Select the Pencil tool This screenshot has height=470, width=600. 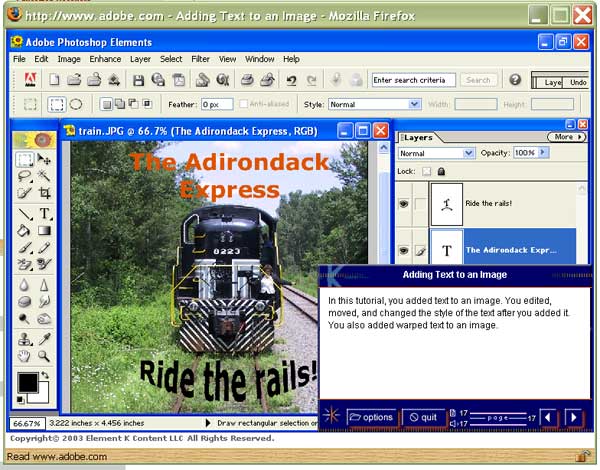[x=44, y=248]
